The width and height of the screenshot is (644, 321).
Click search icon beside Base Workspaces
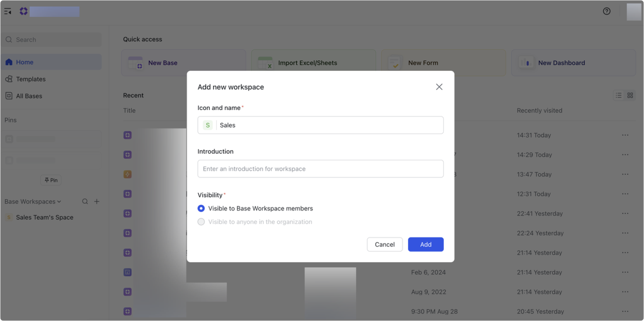[85, 201]
